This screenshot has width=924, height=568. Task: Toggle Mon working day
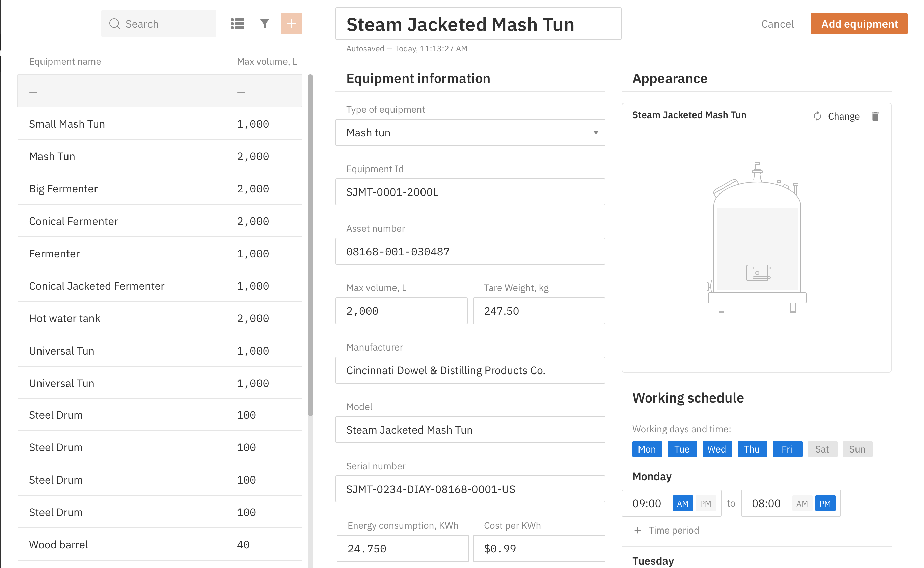647,449
